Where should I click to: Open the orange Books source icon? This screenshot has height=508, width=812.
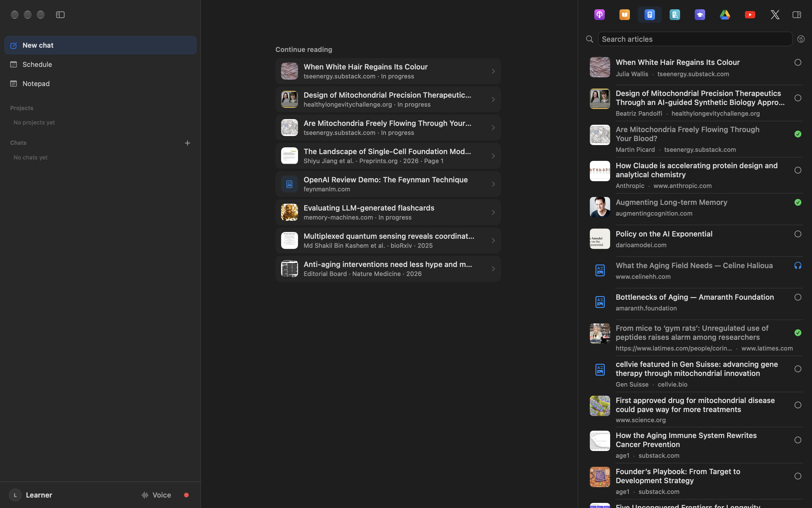625,15
